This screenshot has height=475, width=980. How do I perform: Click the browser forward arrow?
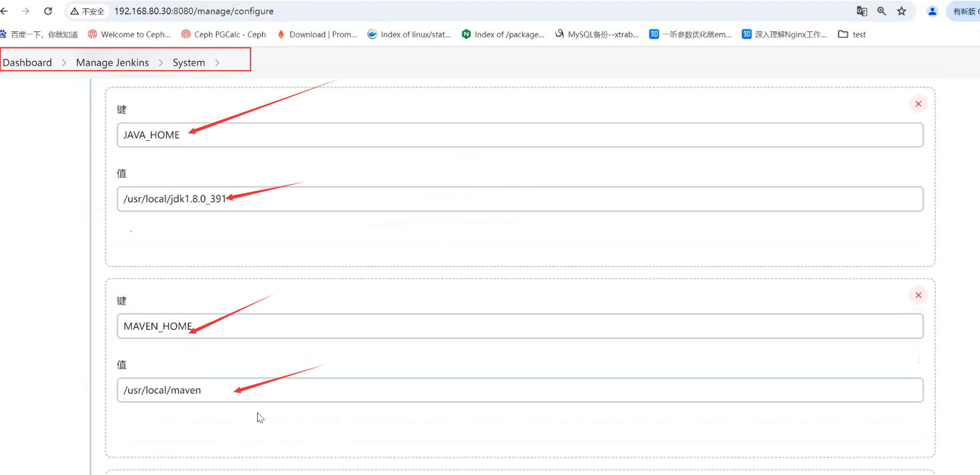26,11
